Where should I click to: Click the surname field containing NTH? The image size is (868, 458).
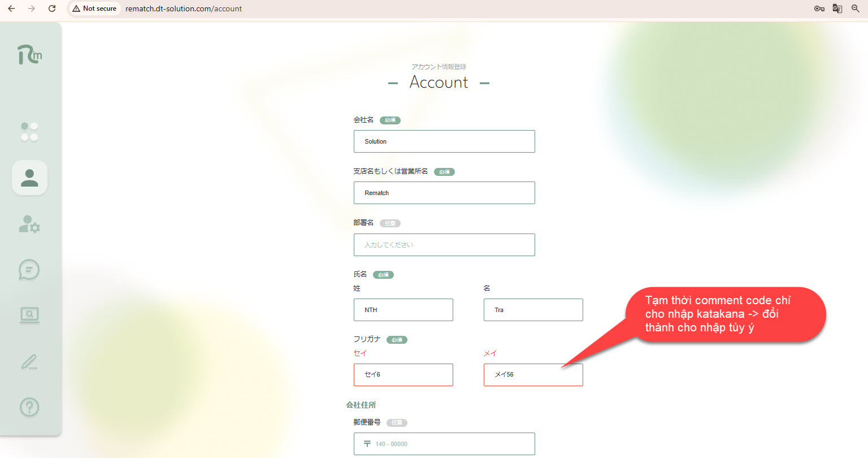point(403,310)
